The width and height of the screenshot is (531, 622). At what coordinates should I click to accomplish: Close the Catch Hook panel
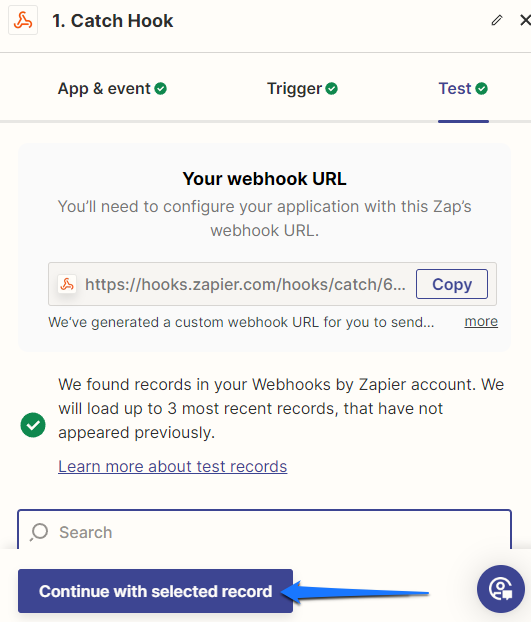point(525,20)
